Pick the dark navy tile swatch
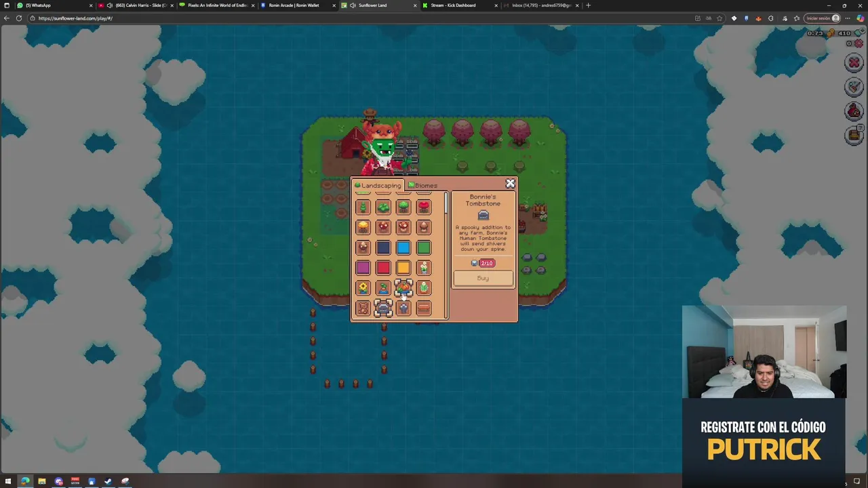The image size is (868, 488). 383,247
